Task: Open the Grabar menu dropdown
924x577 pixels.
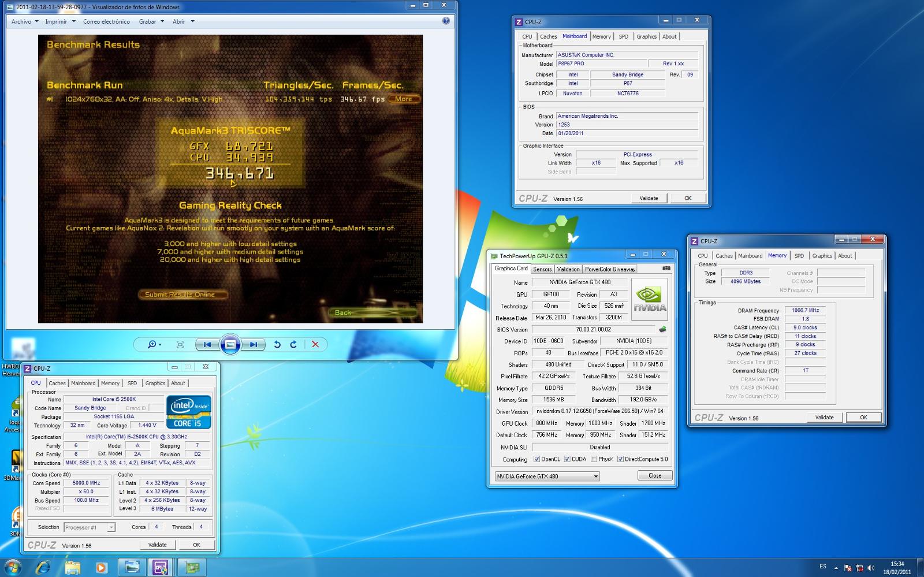Action: [x=151, y=21]
